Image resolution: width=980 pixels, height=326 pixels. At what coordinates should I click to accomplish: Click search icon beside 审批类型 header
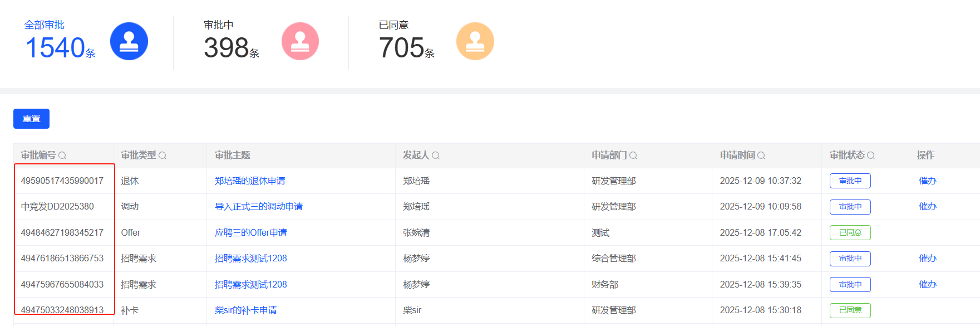coord(162,155)
